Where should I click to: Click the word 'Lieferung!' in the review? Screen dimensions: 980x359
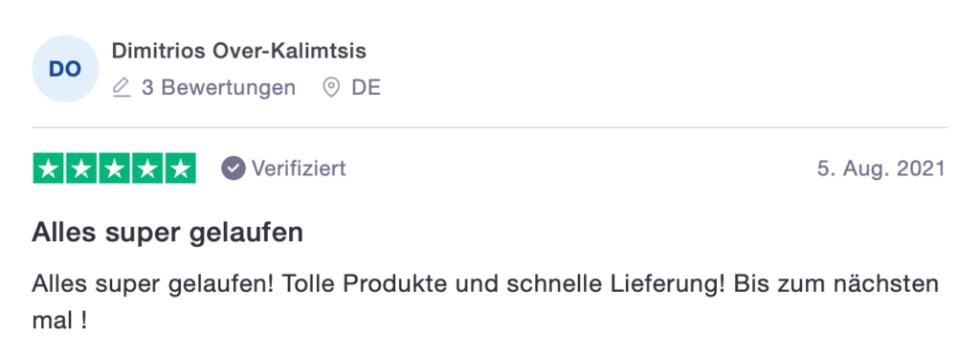click(x=679, y=285)
